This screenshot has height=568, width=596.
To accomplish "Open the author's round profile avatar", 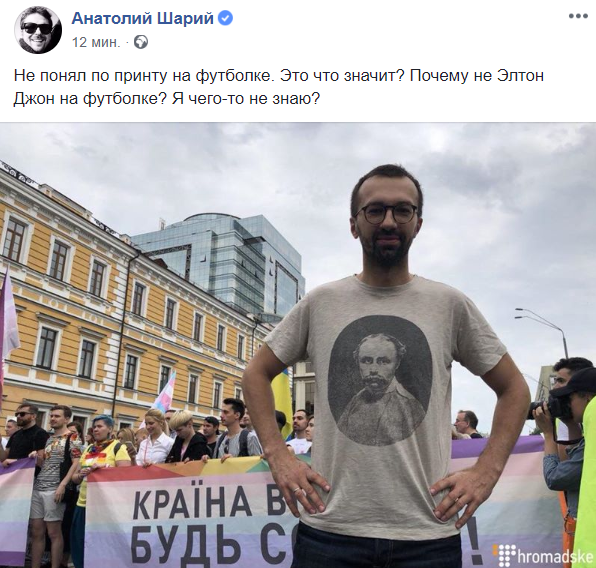I will (38, 30).
